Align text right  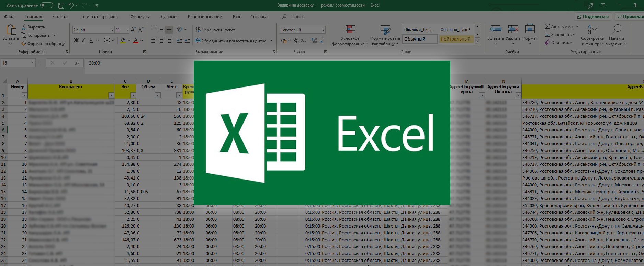click(x=169, y=41)
